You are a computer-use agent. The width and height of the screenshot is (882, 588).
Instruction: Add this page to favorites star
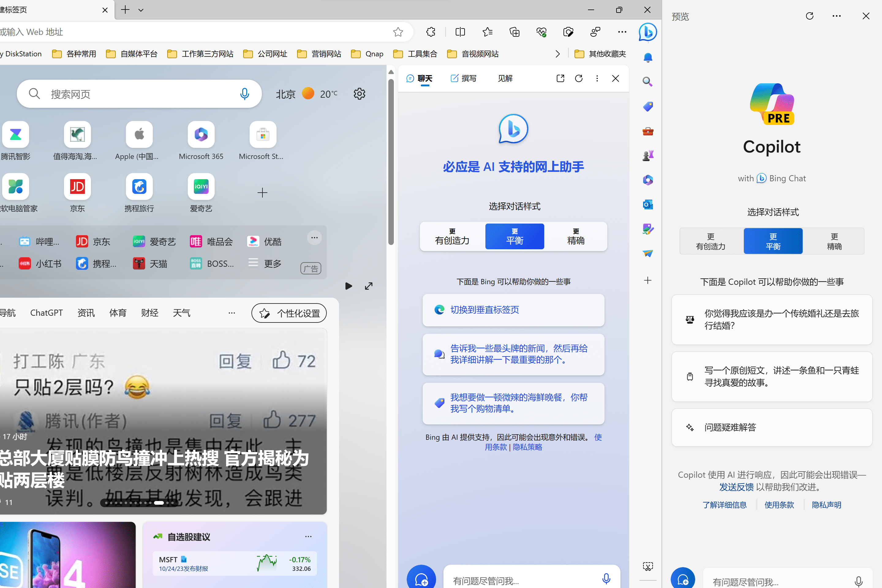(x=398, y=32)
